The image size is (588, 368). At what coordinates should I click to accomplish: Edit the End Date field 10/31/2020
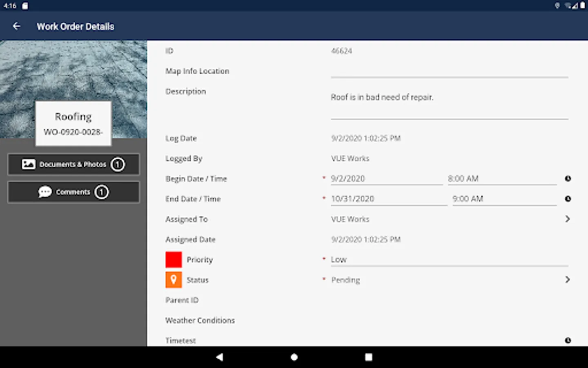[389, 199]
